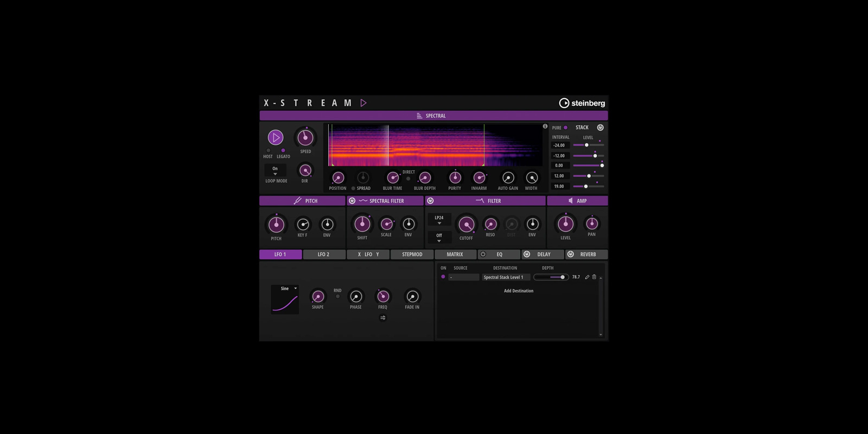Image resolution: width=868 pixels, height=434 pixels.
Task: Toggle the Delay effect power icon
Action: (526, 254)
